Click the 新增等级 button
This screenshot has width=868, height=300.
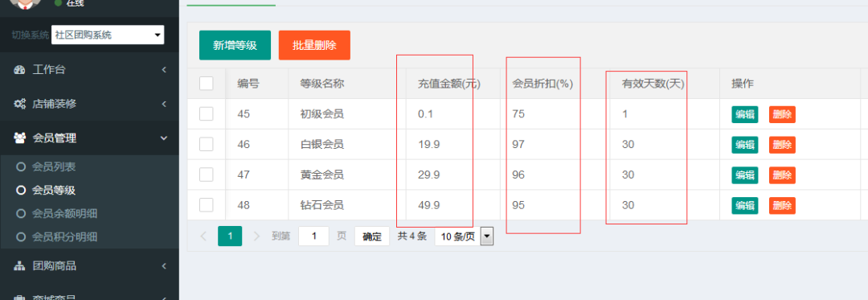pos(235,45)
